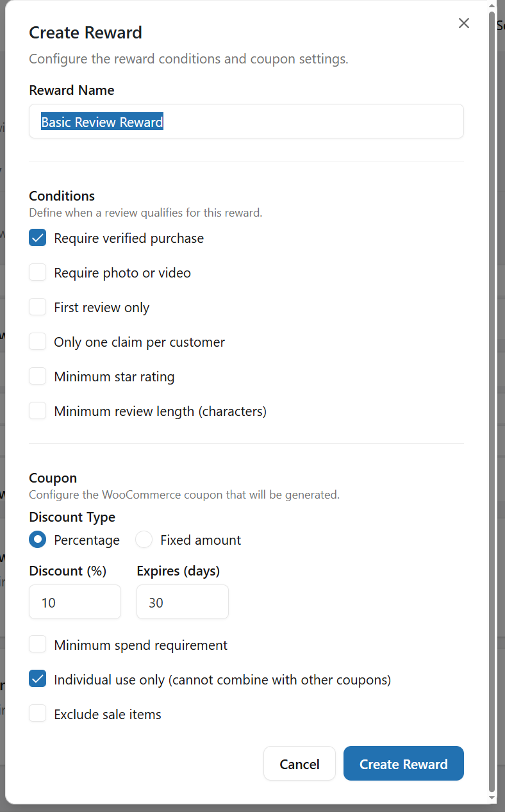Select Percentage discount type
The width and height of the screenshot is (505, 812).
pyautogui.click(x=38, y=540)
